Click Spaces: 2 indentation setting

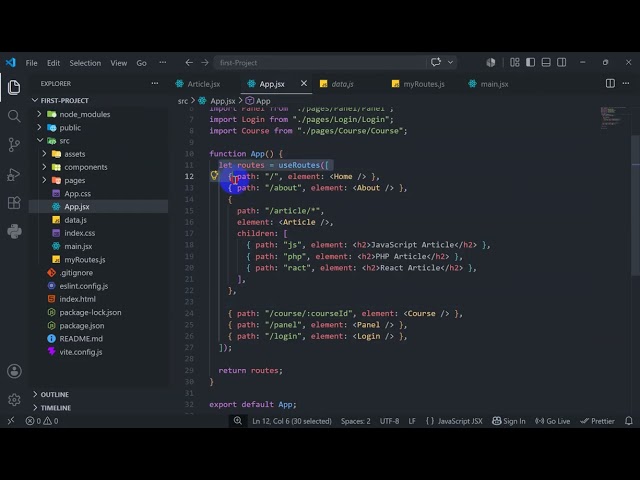tap(356, 421)
